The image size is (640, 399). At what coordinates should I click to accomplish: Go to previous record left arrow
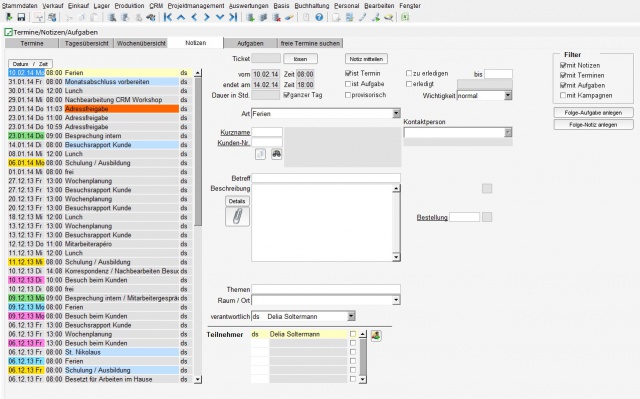(194, 17)
